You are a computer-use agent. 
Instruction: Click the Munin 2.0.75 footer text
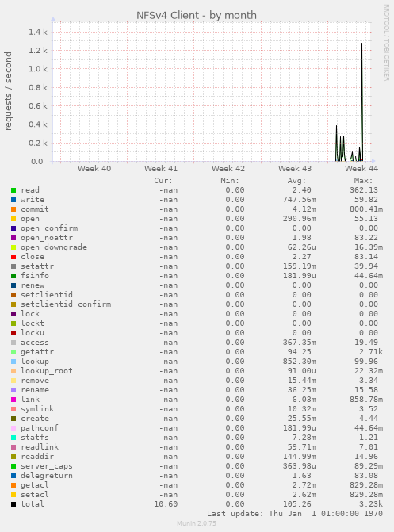point(197,523)
